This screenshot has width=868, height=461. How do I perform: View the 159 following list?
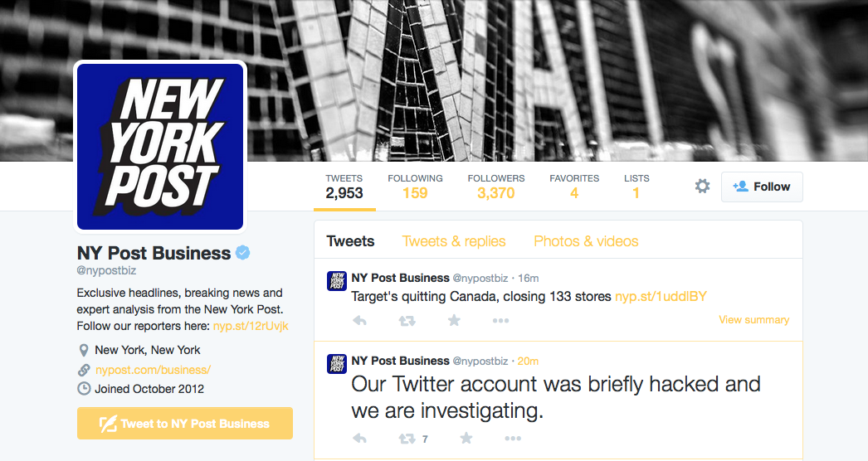tap(415, 187)
